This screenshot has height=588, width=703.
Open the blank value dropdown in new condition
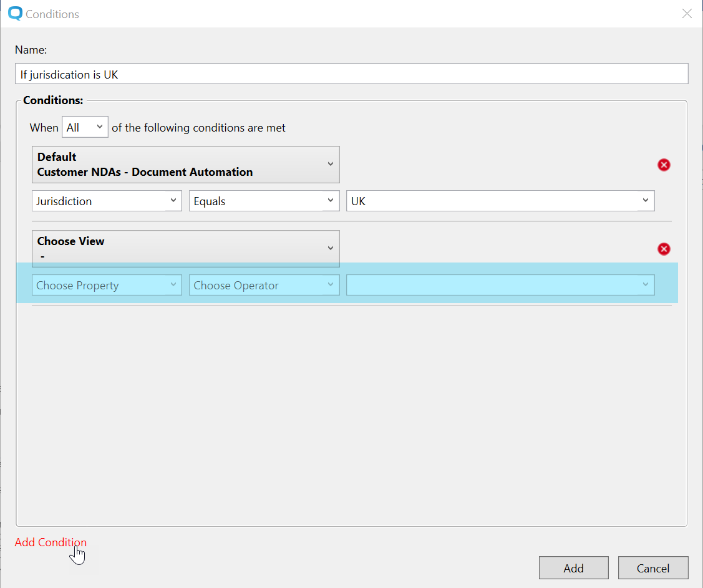tap(500, 286)
